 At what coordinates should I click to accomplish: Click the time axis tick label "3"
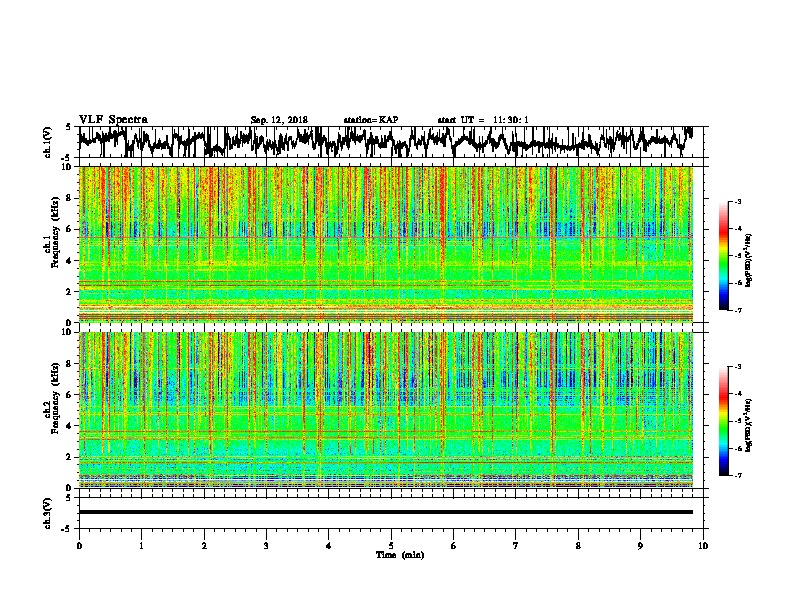coord(266,546)
